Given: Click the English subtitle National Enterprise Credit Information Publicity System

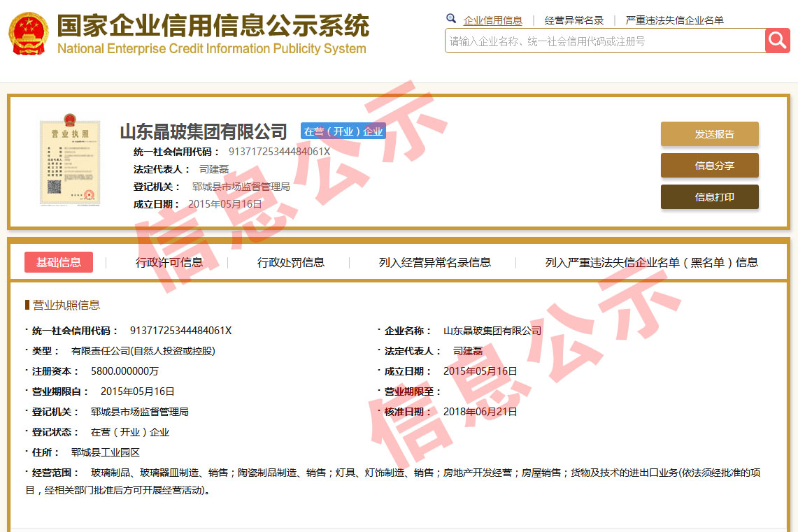Looking at the screenshot, I should [212, 49].
